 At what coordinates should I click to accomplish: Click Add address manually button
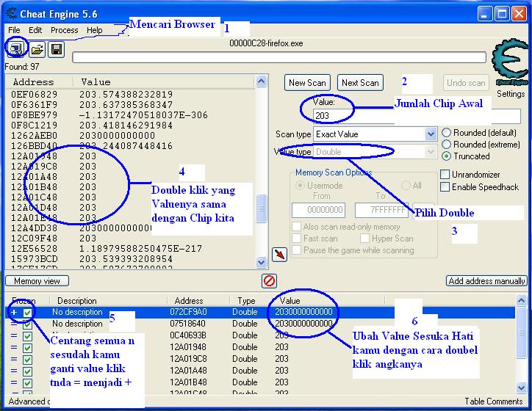tap(486, 281)
